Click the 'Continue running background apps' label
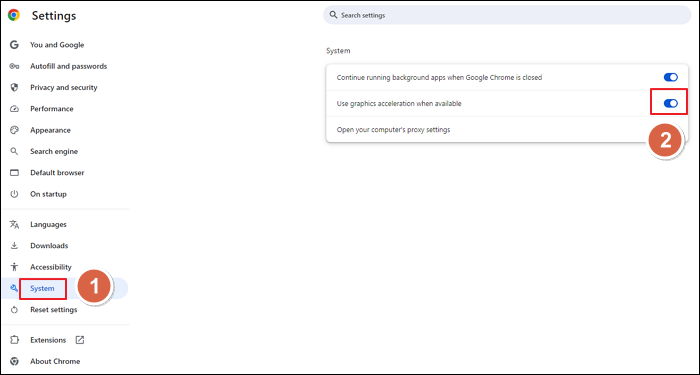The image size is (700, 375). 439,77
